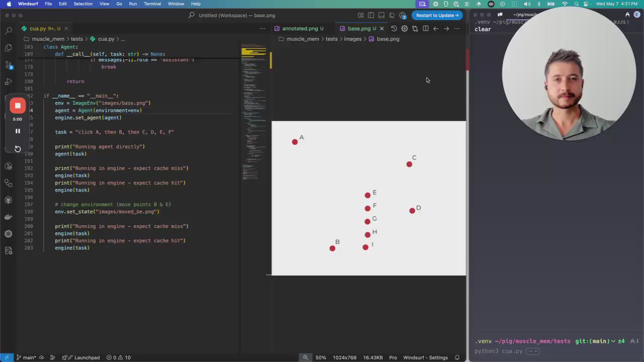Screen dimensions: 644x362
Task: Click red dot labeled A in image
Action: 295,142
